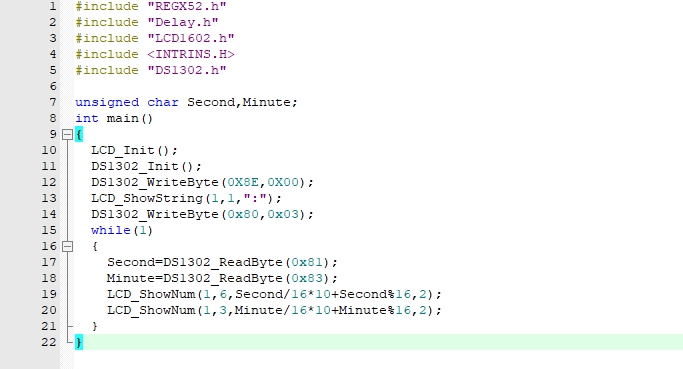
Task: Click line number 1 in the gutter
Action: [53, 7]
